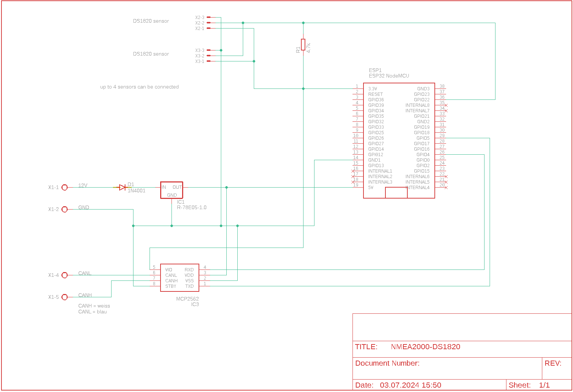573x392 pixels.
Task: Click the 12V net label
Action: click(x=83, y=185)
